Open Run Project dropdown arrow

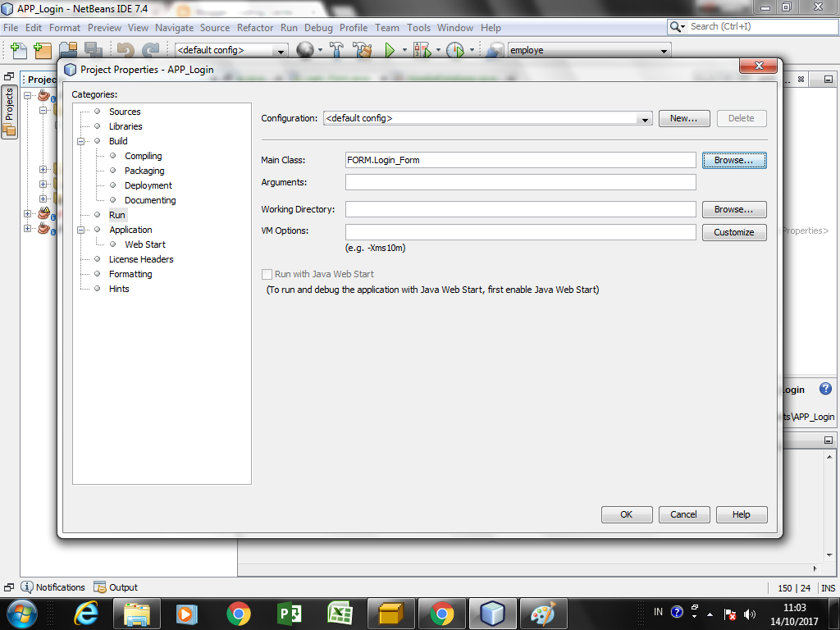pyautogui.click(x=404, y=50)
